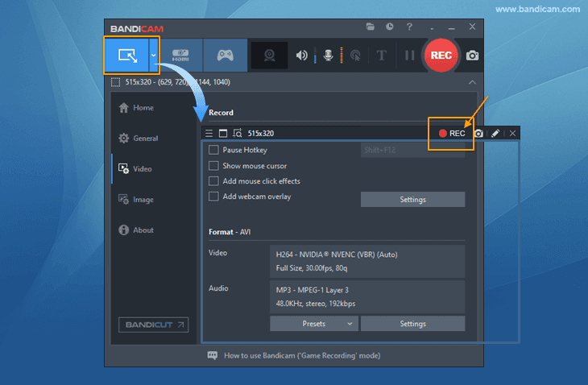The width and height of the screenshot is (588, 385).
Task: Start recording with the small REC button
Action: (x=452, y=134)
